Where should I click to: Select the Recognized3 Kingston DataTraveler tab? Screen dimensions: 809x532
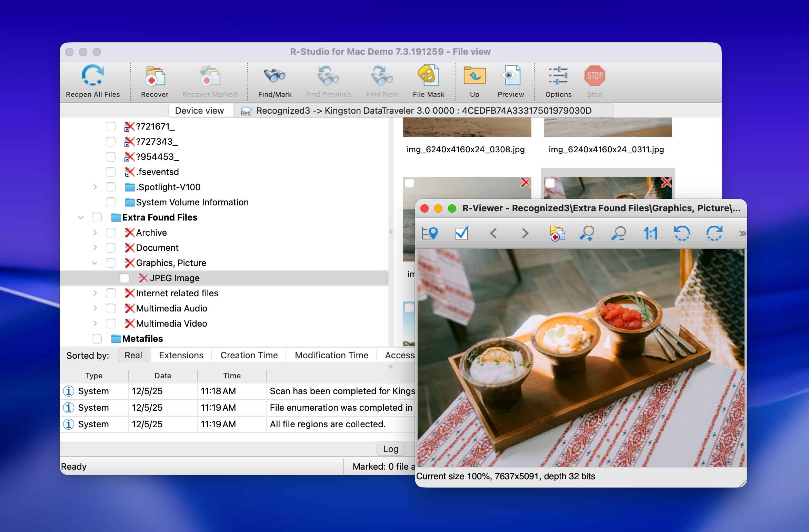(x=423, y=111)
